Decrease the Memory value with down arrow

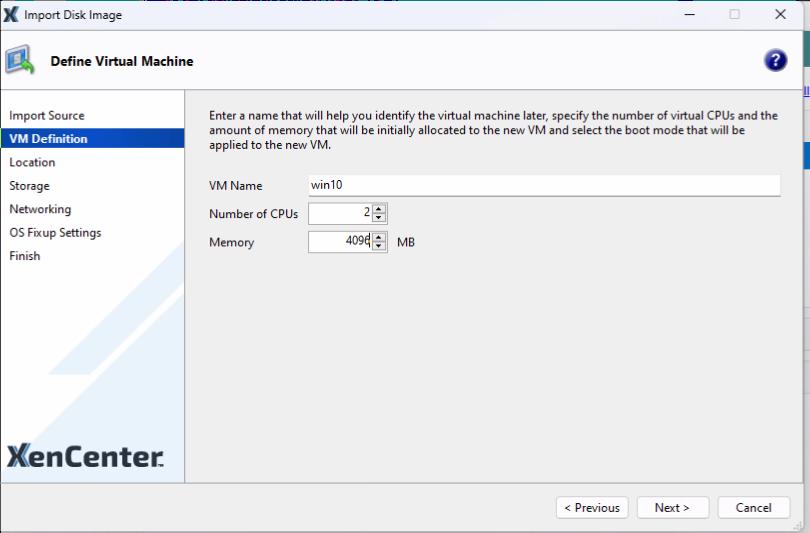(379, 247)
